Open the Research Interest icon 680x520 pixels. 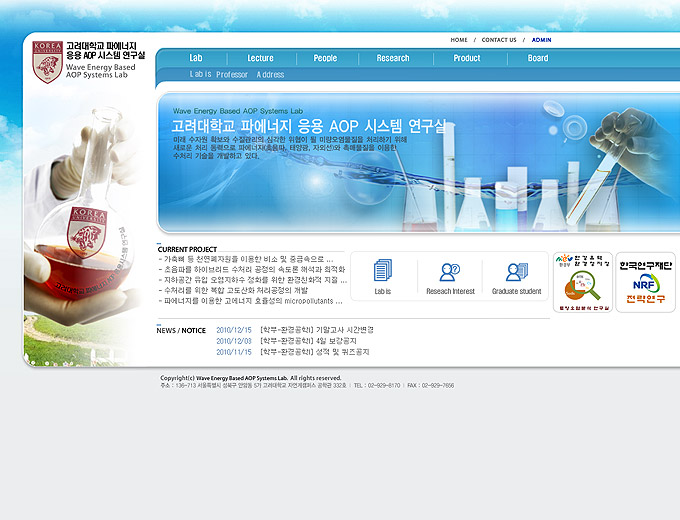tap(450, 272)
